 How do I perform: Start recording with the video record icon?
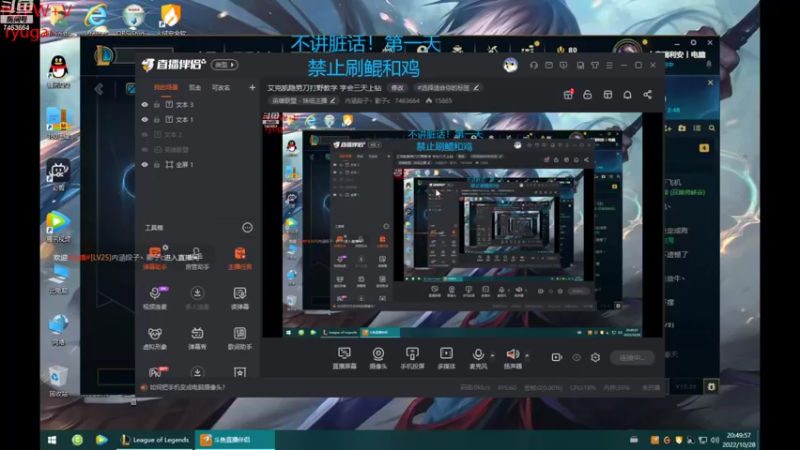pos(557,357)
